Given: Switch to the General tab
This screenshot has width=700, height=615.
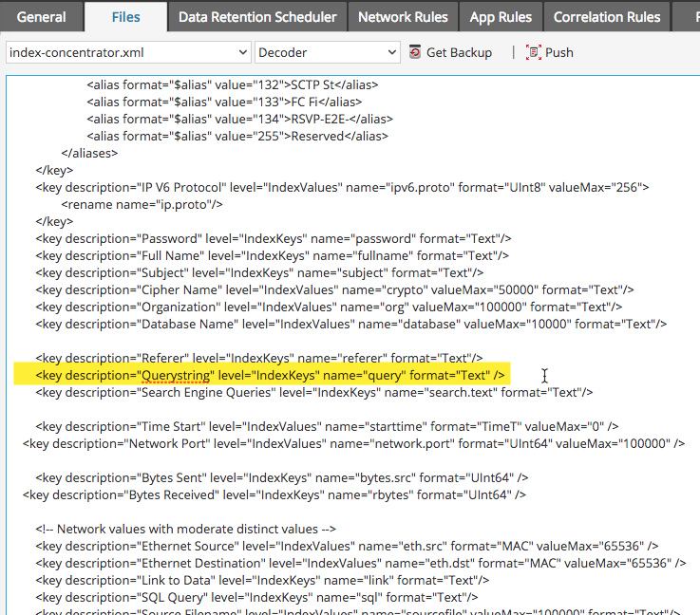Looking at the screenshot, I should click(42, 17).
